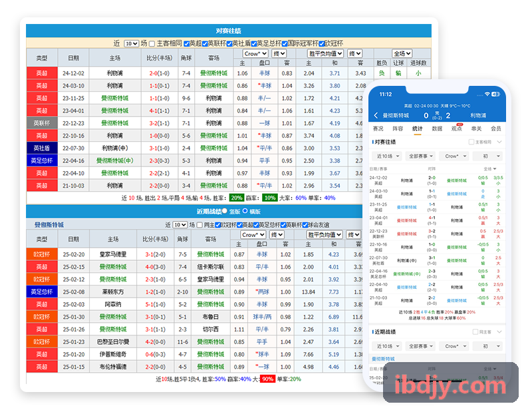
Task: Uncheck 欧冠杯 in desktop 近期战绩 filter
Action: pyautogui.click(x=218, y=225)
